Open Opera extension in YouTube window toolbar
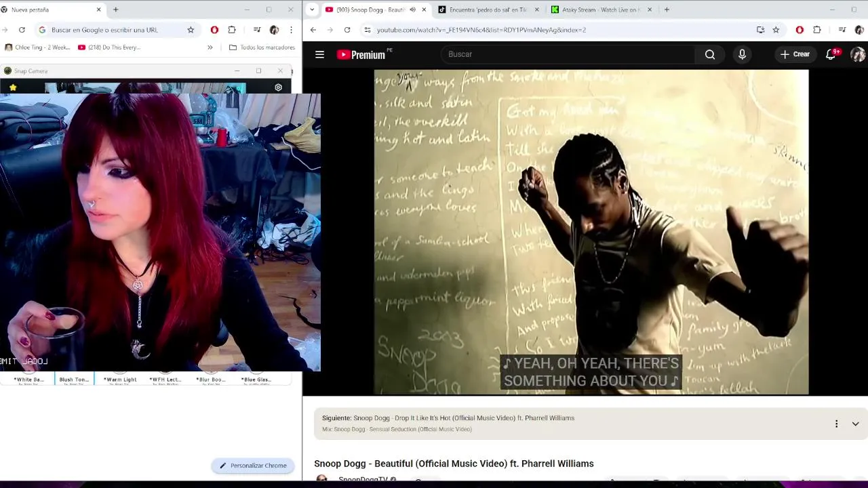This screenshot has height=488, width=868. tap(800, 30)
